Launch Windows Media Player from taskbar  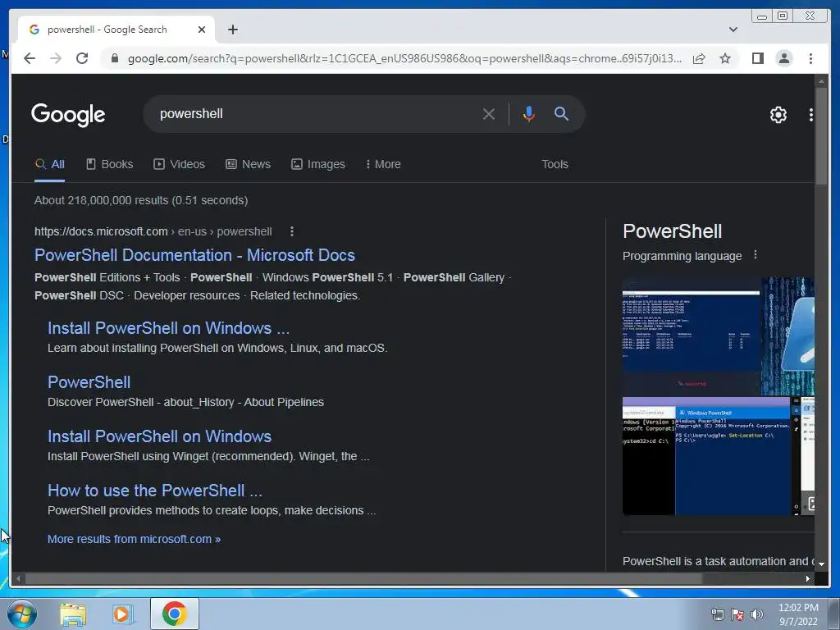(123, 614)
